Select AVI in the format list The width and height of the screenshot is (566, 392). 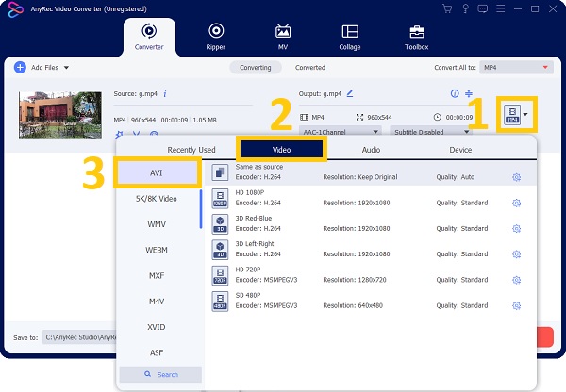(158, 173)
